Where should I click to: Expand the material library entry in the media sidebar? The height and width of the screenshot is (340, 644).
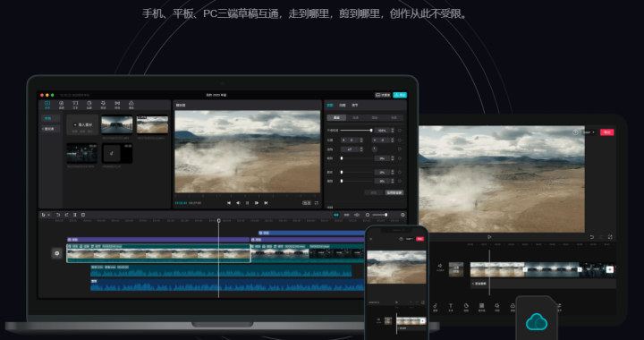(x=50, y=129)
